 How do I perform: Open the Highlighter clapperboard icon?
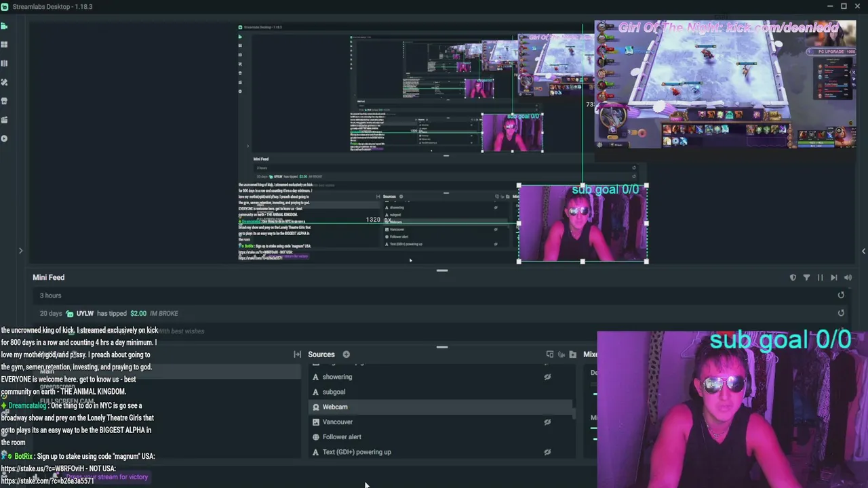click(x=4, y=120)
